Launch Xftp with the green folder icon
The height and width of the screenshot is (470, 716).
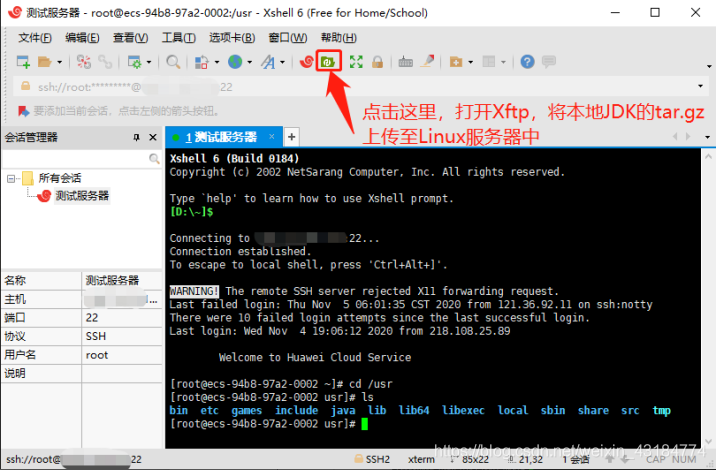tap(329, 61)
